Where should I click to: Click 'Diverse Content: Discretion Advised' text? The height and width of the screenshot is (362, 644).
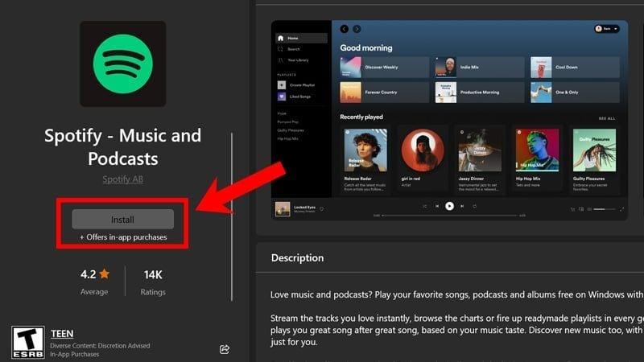(100, 346)
